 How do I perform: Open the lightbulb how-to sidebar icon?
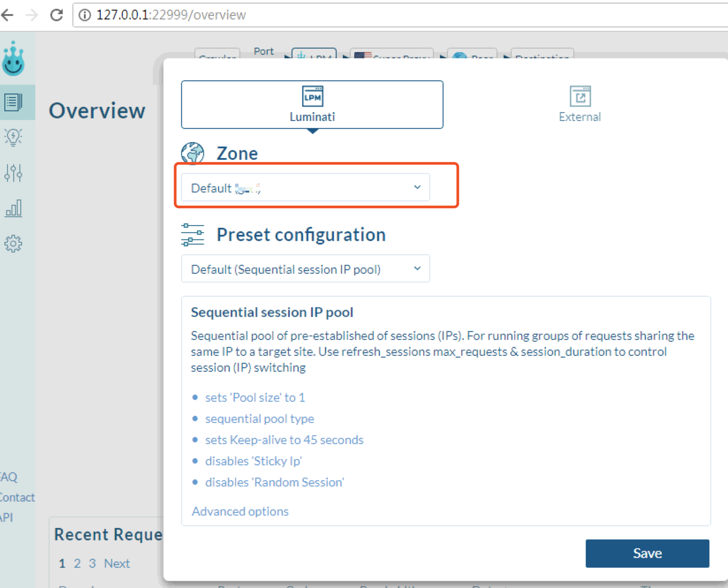13,137
